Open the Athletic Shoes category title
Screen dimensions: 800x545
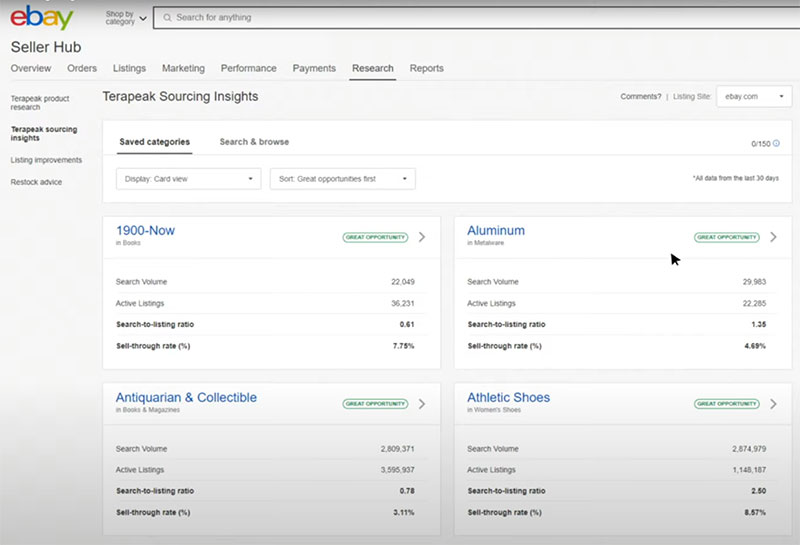(x=509, y=398)
